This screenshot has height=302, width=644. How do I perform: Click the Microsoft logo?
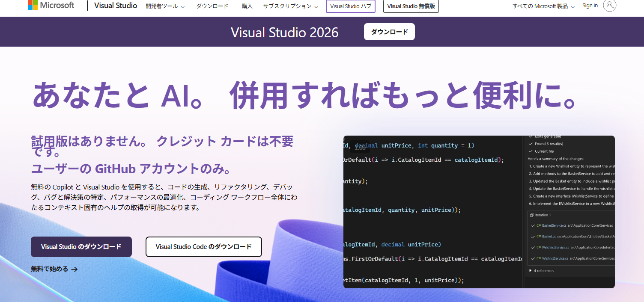coord(51,6)
